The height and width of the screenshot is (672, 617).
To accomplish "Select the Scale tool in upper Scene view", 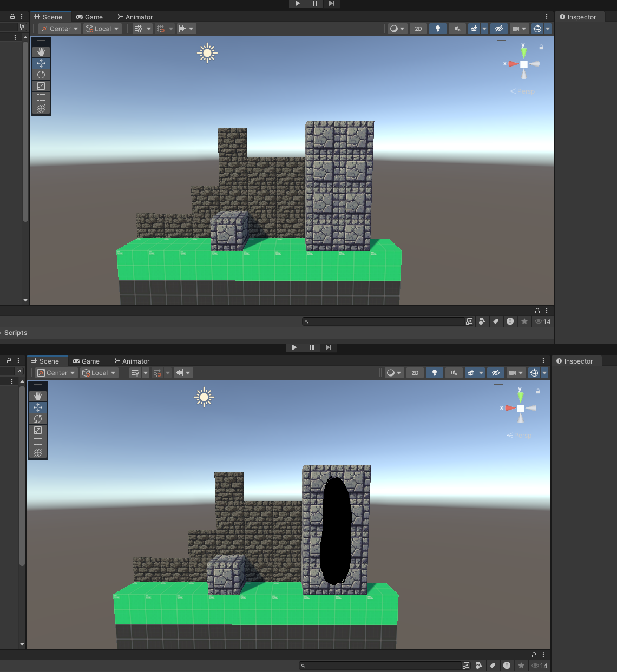I will tap(41, 86).
